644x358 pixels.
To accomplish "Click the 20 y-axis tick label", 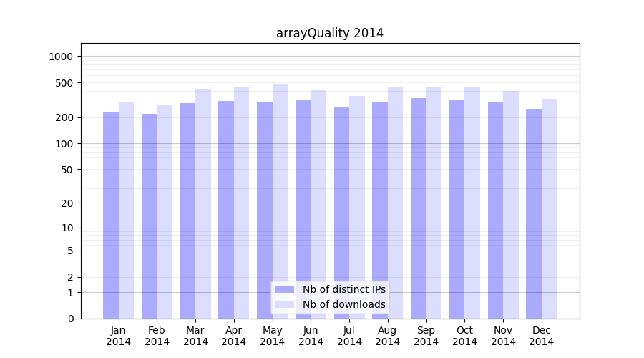I will [x=67, y=203].
